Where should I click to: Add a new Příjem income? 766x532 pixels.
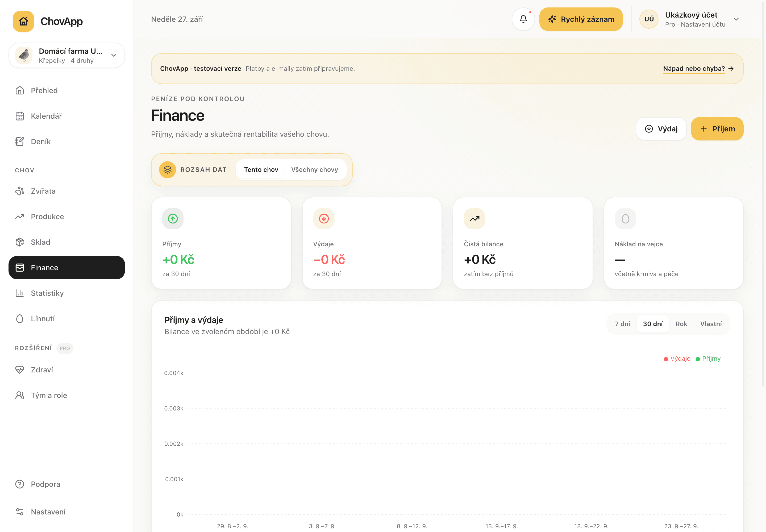[x=717, y=129]
